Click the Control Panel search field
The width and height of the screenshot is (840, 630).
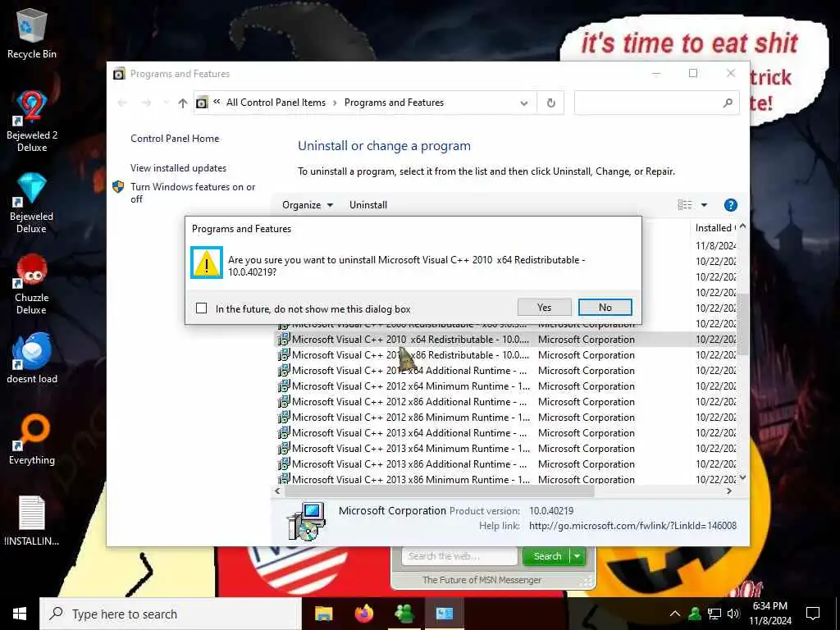(x=647, y=103)
